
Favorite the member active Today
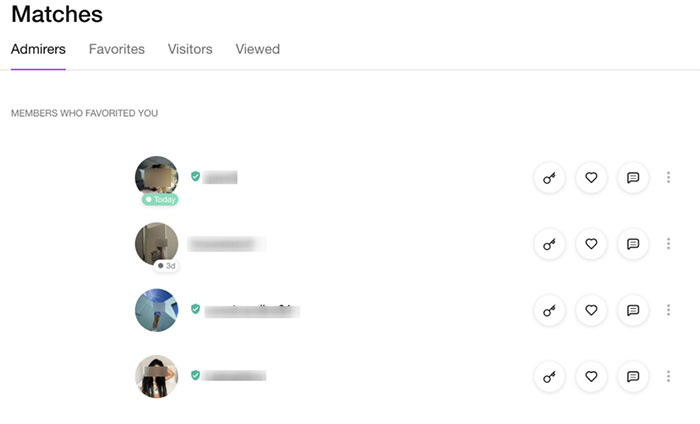coord(591,178)
